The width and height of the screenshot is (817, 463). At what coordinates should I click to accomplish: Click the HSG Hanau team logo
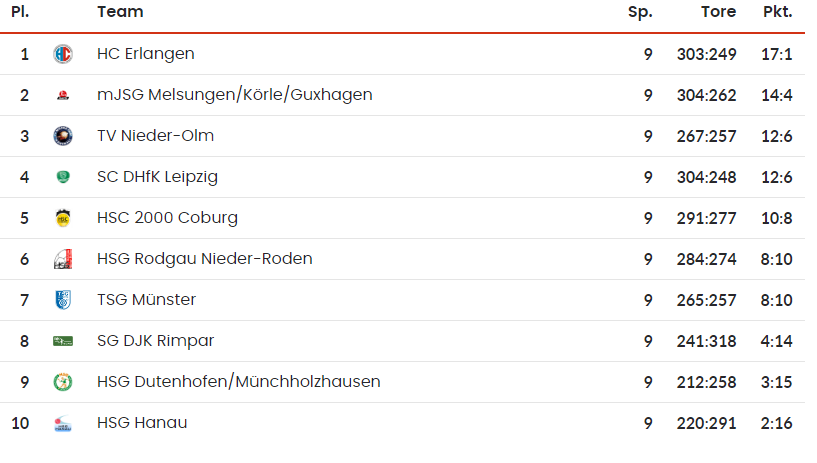coord(63,424)
